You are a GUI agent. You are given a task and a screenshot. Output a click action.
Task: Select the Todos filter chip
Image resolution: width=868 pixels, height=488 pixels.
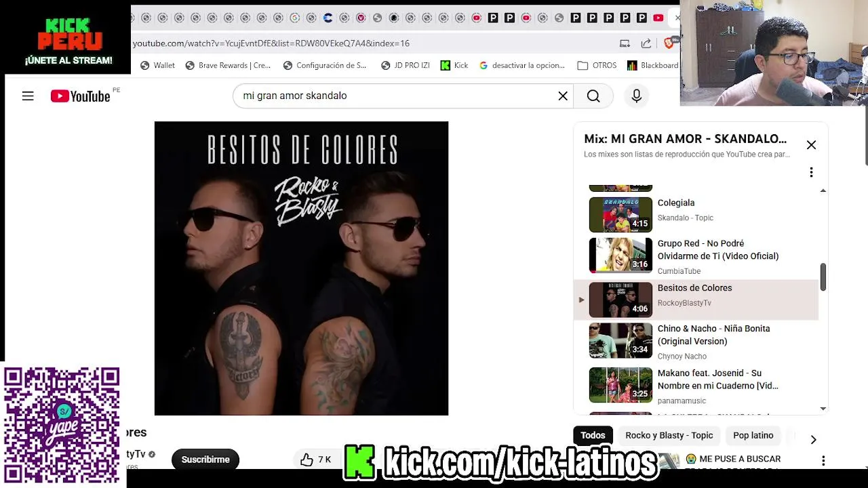coord(593,435)
